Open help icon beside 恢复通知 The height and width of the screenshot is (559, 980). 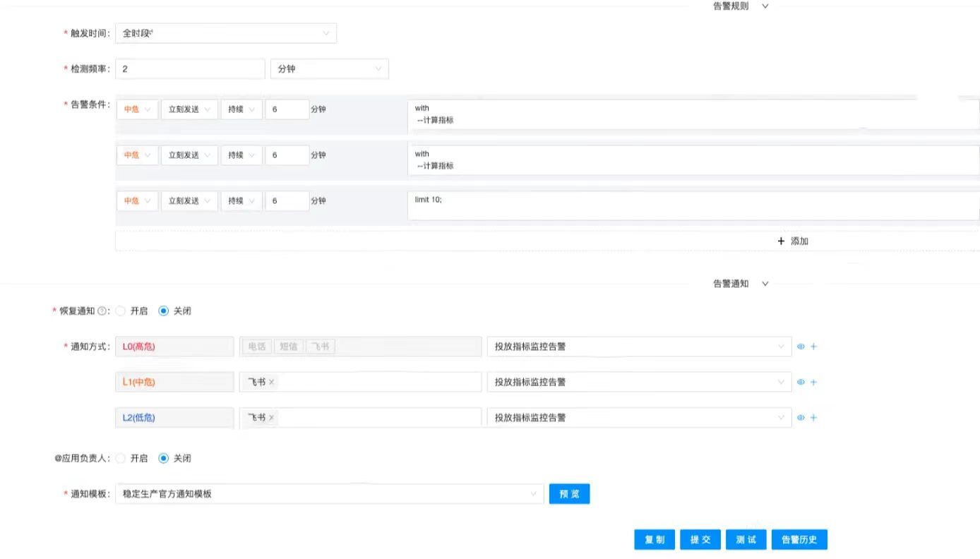[102, 311]
